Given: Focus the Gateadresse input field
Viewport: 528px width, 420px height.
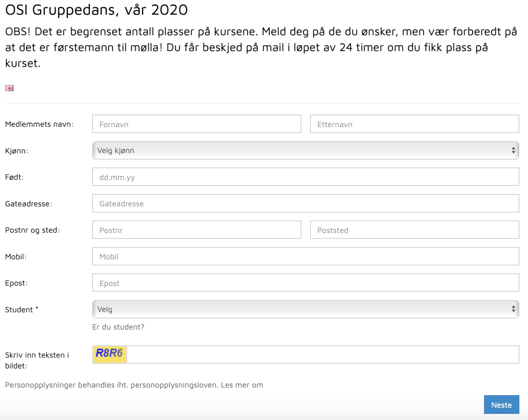Looking at the screenshot, I should 305,204.
